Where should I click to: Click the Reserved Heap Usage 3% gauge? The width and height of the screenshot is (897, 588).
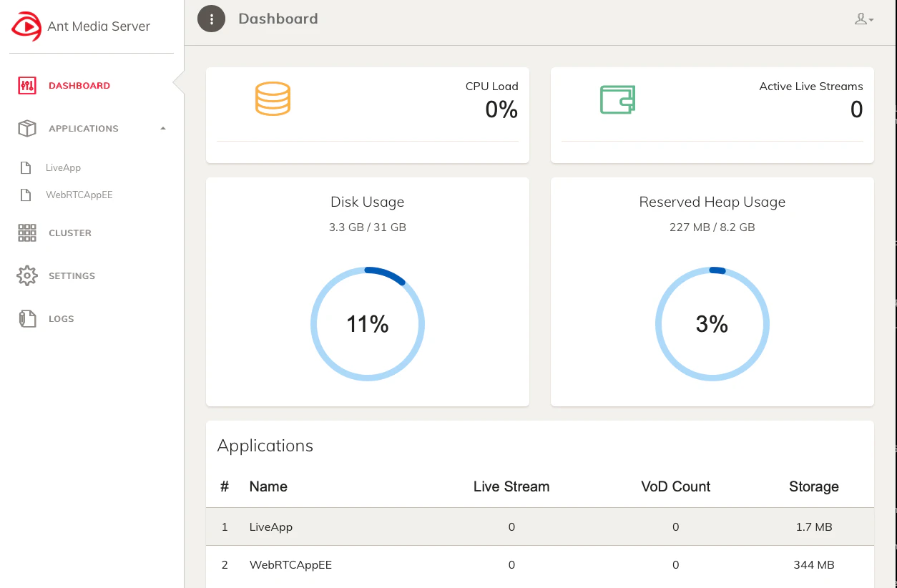pyautogui.click(x=712, y=325)
